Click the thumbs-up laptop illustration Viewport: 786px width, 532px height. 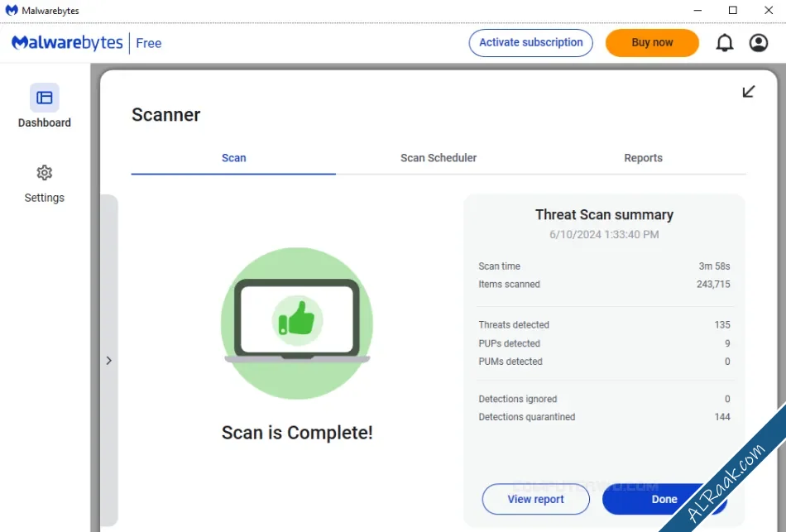click(297, 324)
